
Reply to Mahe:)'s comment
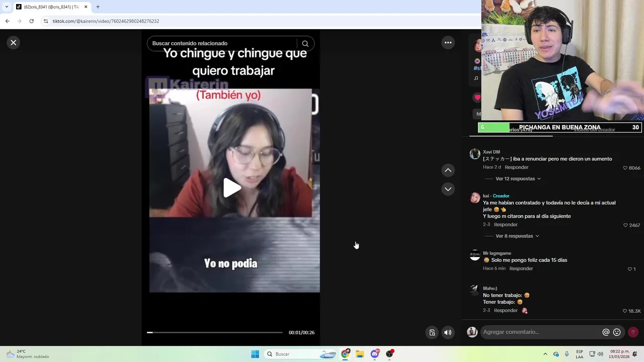click(506, 311)
